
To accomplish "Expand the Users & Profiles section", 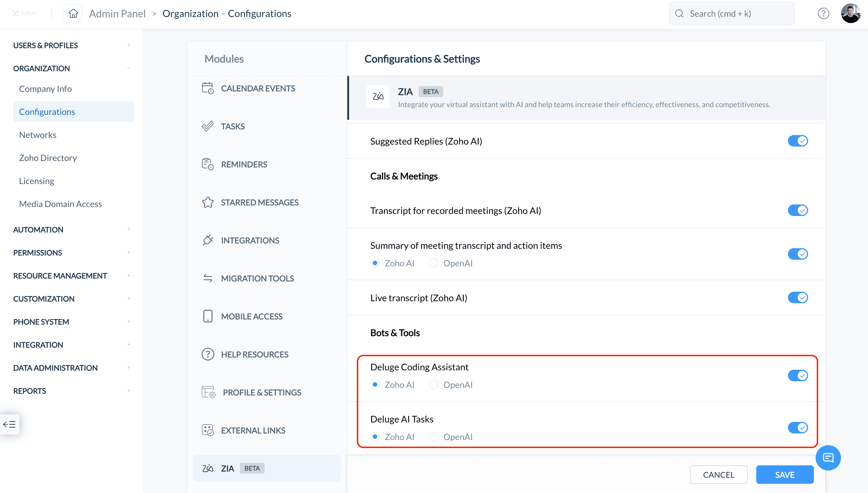I will point(129,45).
